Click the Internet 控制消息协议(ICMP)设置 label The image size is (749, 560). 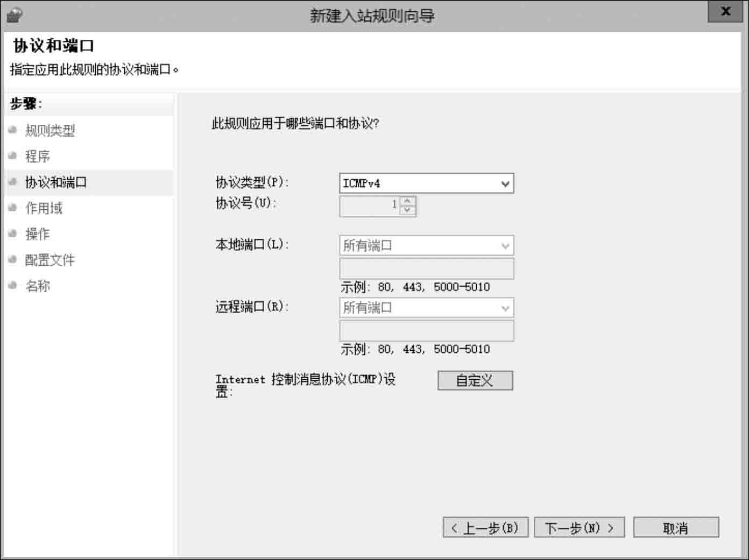(x=306, y=385)
